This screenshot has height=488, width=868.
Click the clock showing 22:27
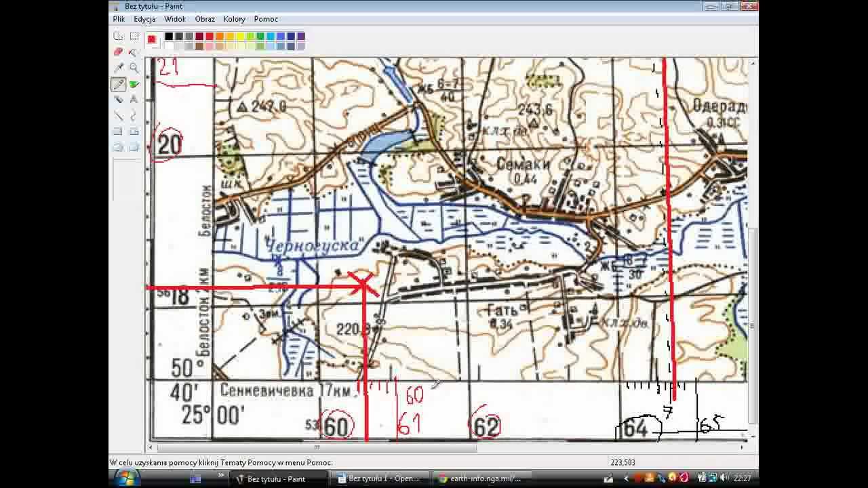742,479
